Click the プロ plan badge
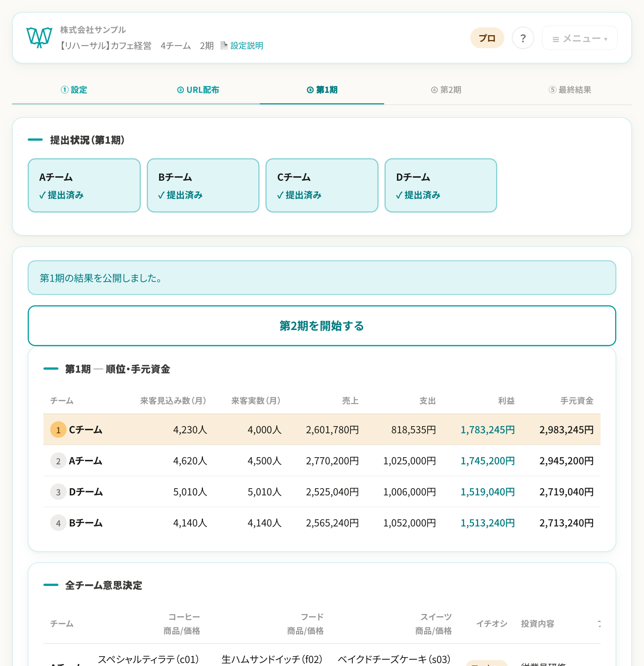The height and width of the screenshot is (666, 644). point(487,38)
